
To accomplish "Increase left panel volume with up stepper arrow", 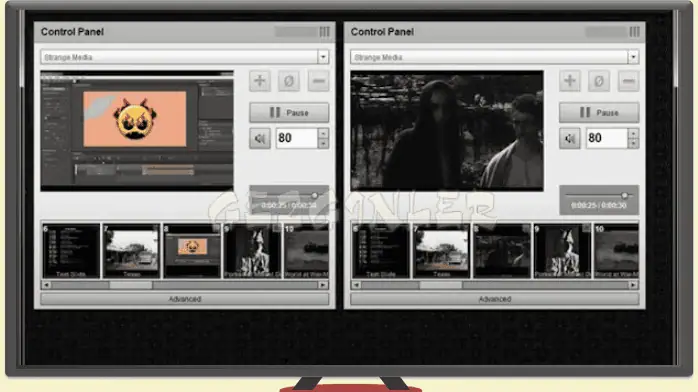I will [x=324, y=133].
